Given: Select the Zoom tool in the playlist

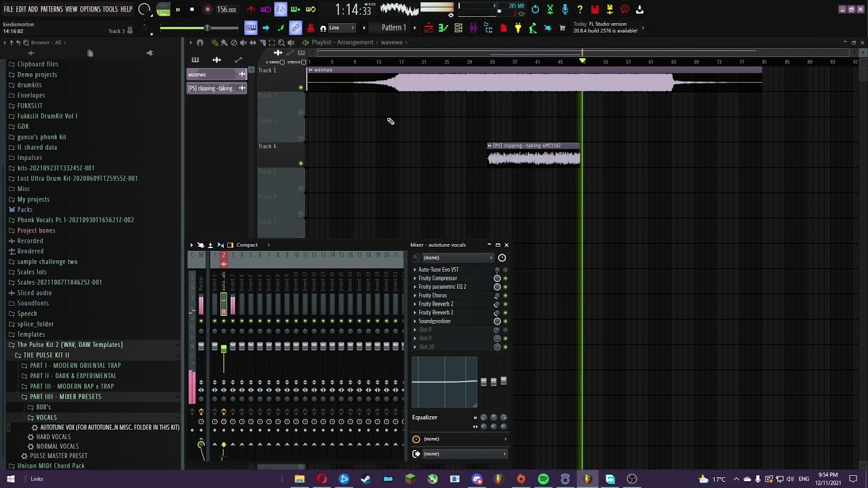Looking at the screenshot, I should tap(281, 43).
